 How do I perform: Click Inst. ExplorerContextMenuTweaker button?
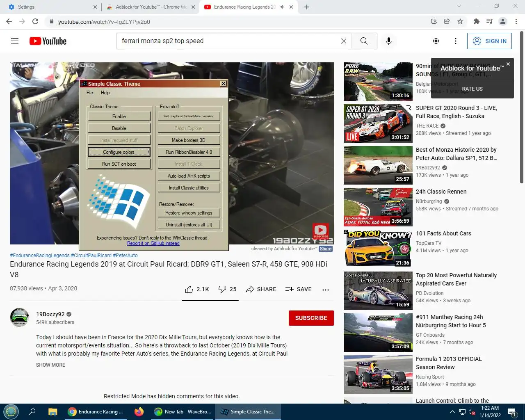tap(189, 116)
